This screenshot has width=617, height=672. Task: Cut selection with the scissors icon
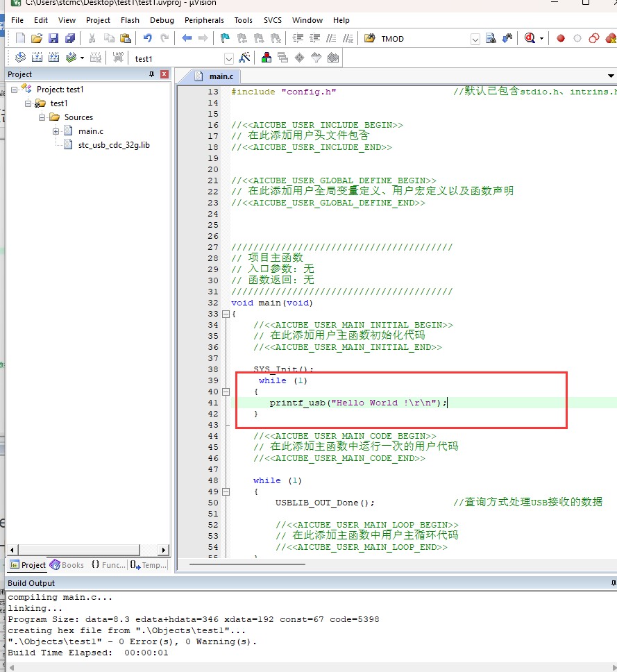[x=92, y=39]
